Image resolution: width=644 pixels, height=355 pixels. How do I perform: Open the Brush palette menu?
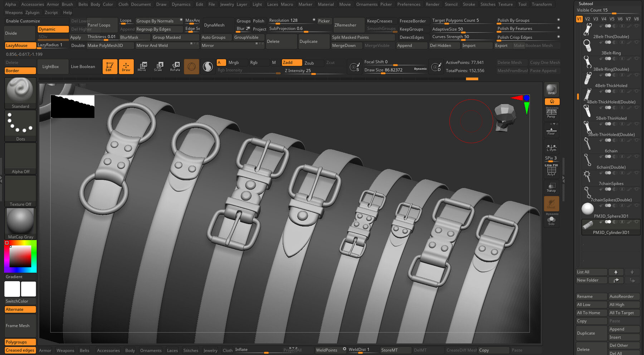(67, 4)
